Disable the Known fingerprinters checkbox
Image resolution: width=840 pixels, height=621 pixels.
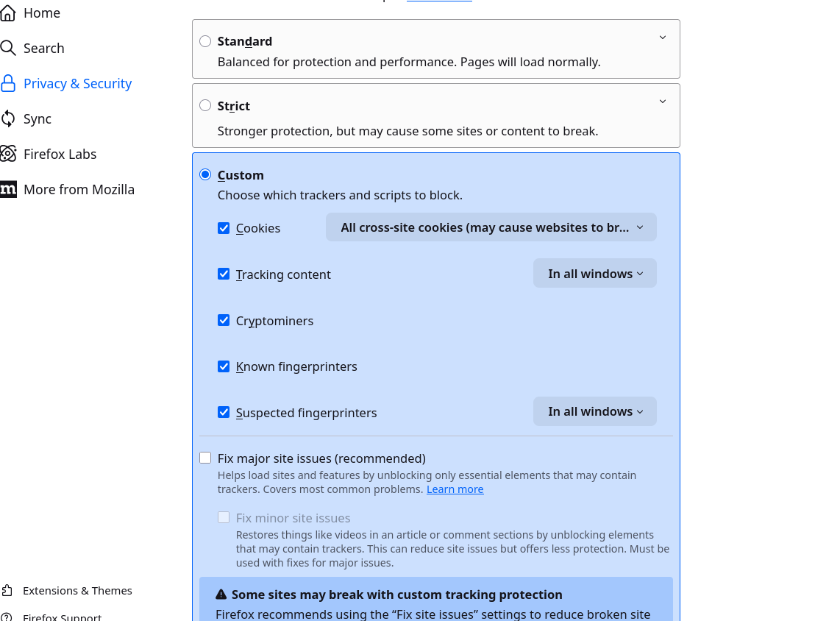224,366
